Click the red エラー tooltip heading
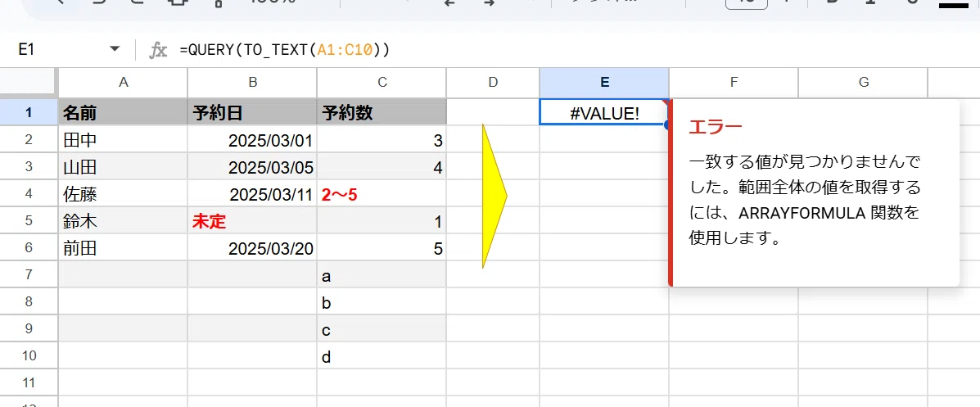The height and width of the screenshot is (407, 980). [715, 128]
